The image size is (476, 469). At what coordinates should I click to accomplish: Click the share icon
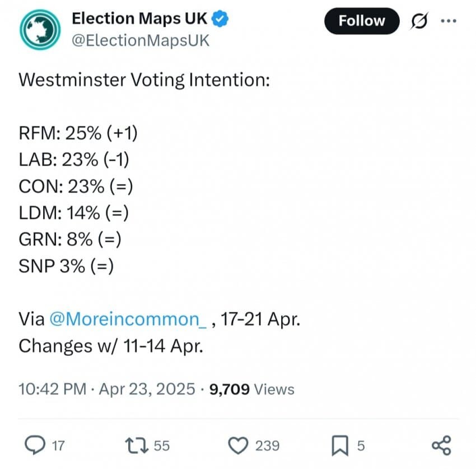(442, 445)
